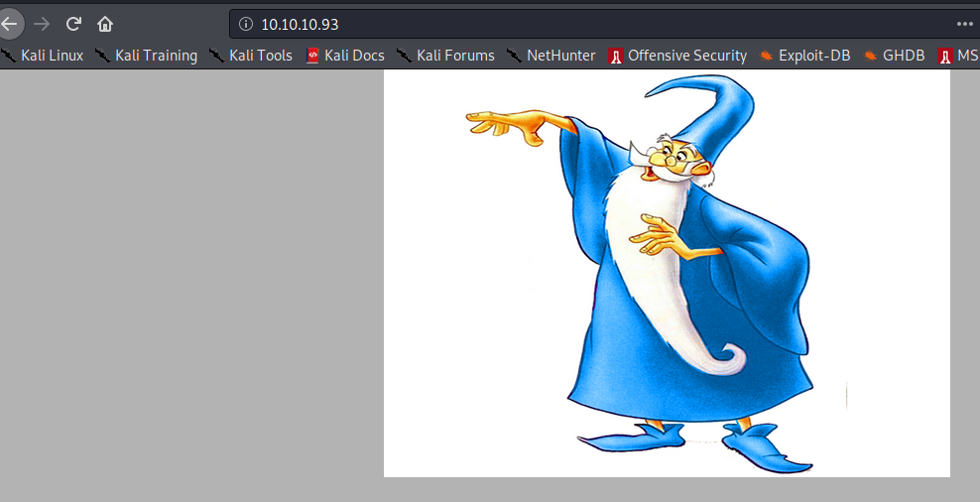The width and height of the screenshot is (980, 502).
Task: Click the Forward arrow button
Action: pos(42,25)
